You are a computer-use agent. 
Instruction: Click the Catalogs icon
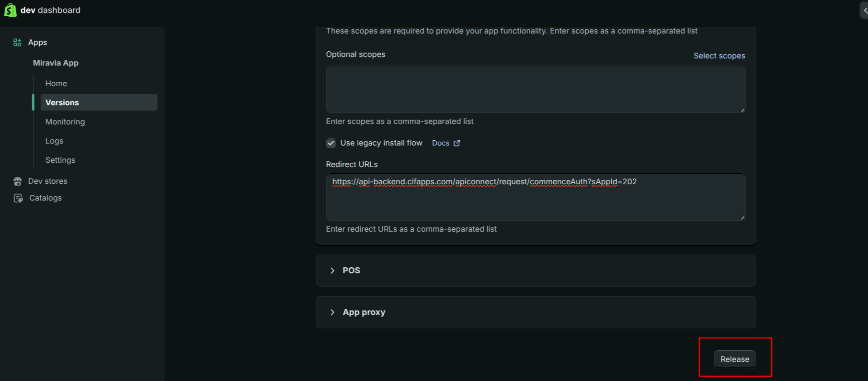18,198
